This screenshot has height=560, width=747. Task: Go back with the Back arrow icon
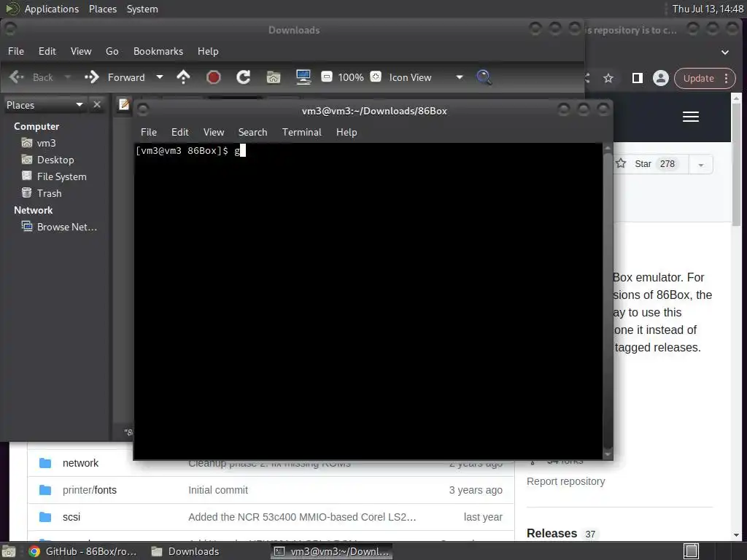tap(17, 77)
